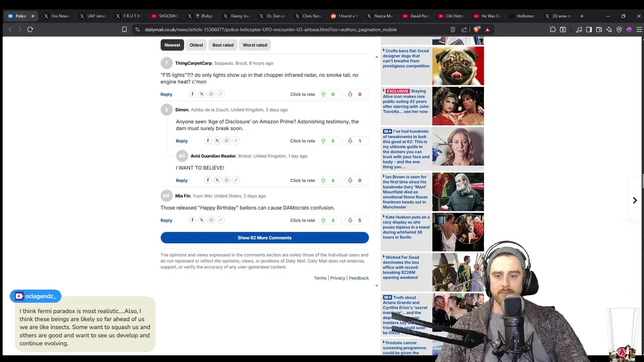Upvote ThingCarpetCarp's comment

(x=324, y=95)
